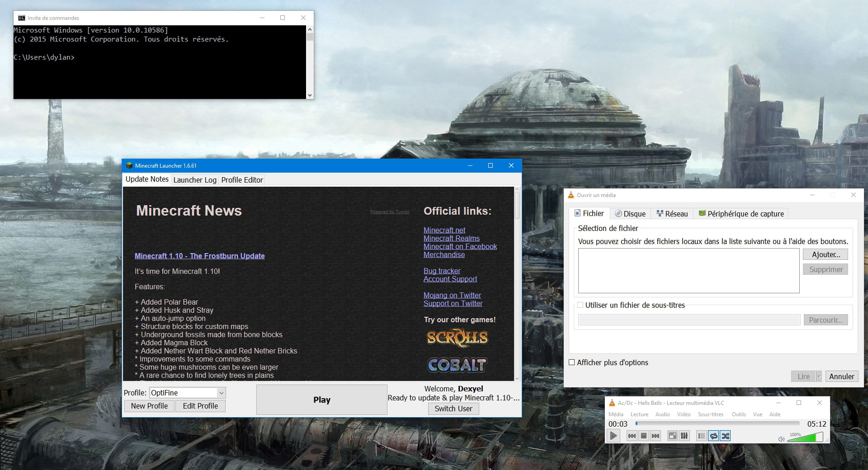Open the Minecraft Realms link
868x470 pixels.
[x=451, y=238]
